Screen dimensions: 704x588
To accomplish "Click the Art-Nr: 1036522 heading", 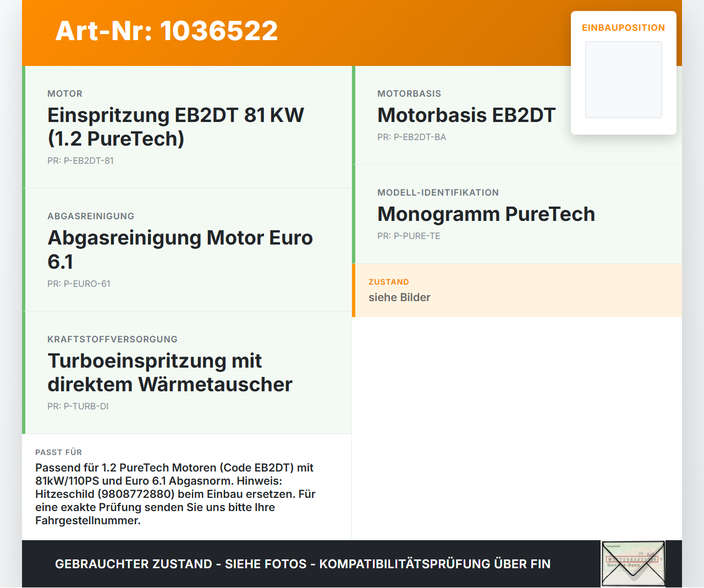I will (167, 31).
